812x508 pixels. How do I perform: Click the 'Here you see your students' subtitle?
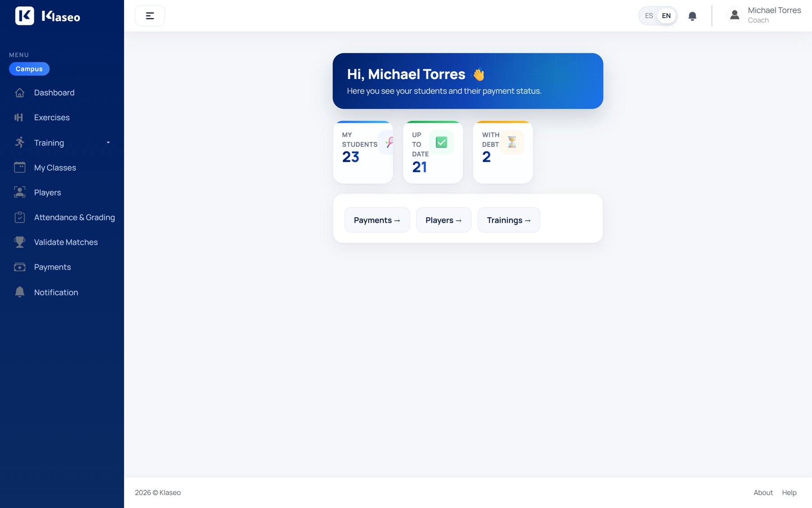(x=444, y=91)
